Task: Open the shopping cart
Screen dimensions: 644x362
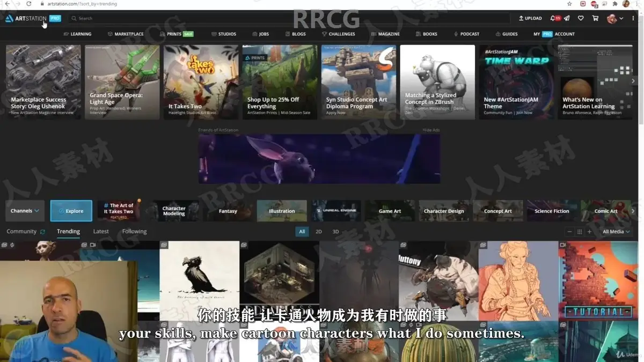Action: 595,18
